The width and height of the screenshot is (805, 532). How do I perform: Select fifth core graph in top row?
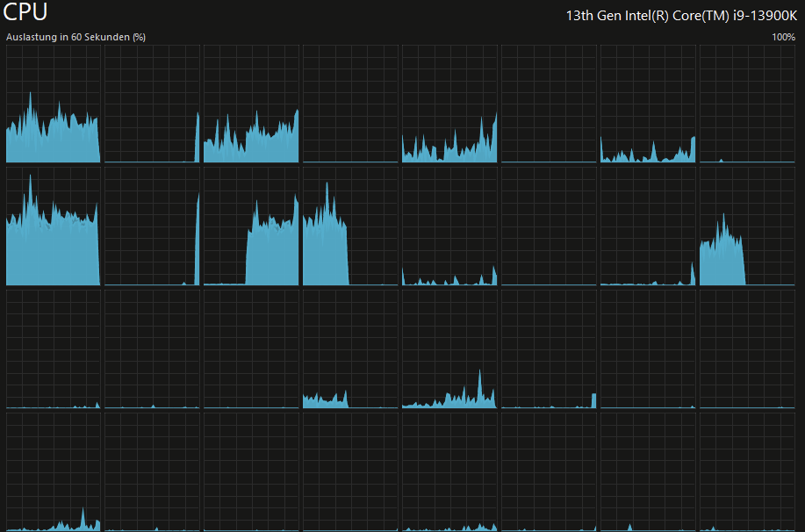[449, 104]
